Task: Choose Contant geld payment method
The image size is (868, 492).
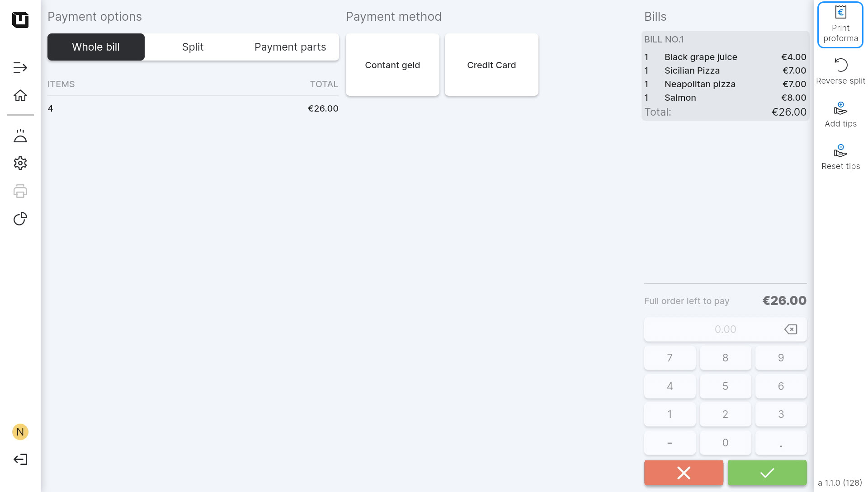Action: coord(392,65)
